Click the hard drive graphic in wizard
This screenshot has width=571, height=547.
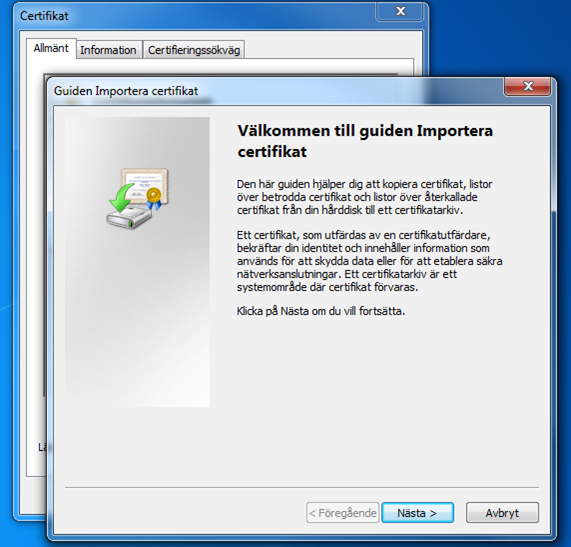[129, 218]
